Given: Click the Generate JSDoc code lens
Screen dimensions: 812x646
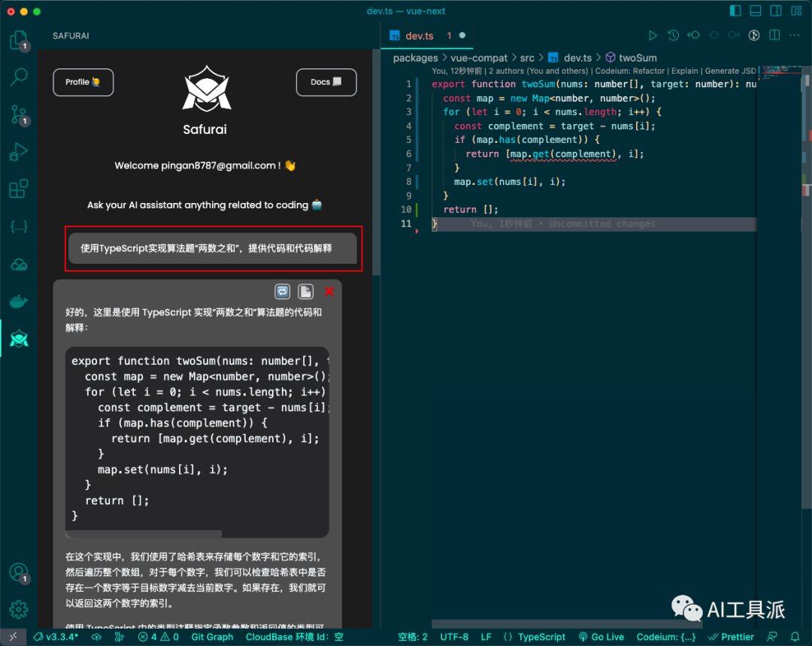Looking at the screenshot, I should (x=731, y=71).
